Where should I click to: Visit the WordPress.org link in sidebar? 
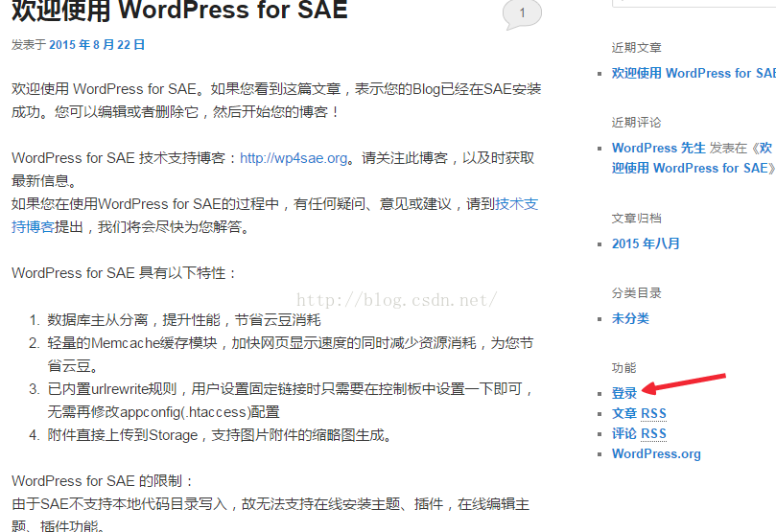656,454
